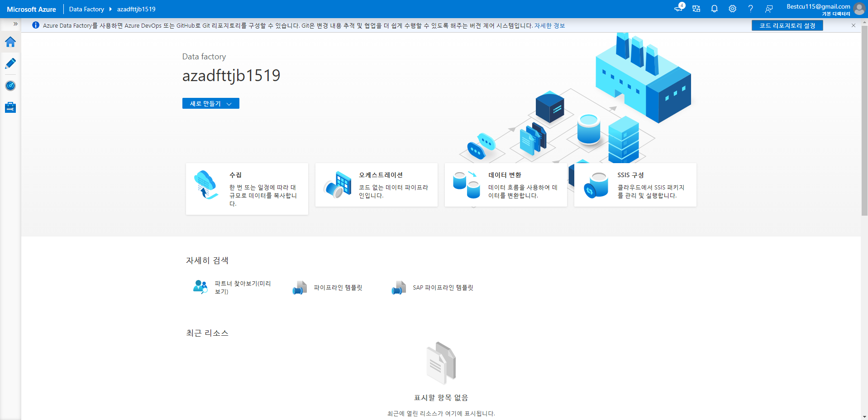Open the updates announcement icon with badge 4
Image resolution: width=868 pixels, height=420 pixels.
point(679,8)
